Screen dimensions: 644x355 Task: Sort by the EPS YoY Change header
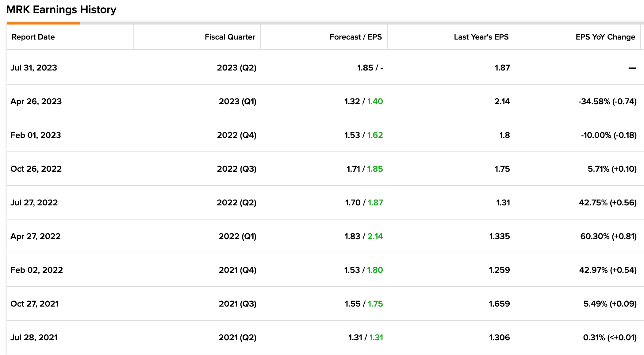point(605,37)
